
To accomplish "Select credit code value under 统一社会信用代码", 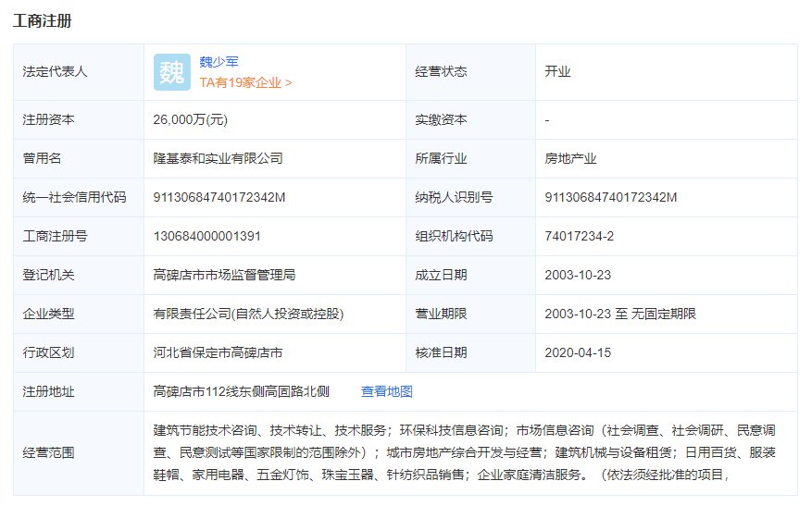I will (219, 197).
